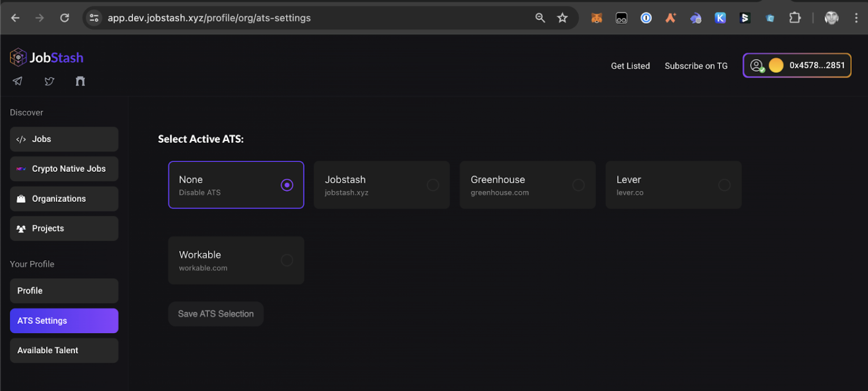Go to Organizations in the sidebar
The image size is (868, 391).
pyautogui.click(x=64, y=199)
